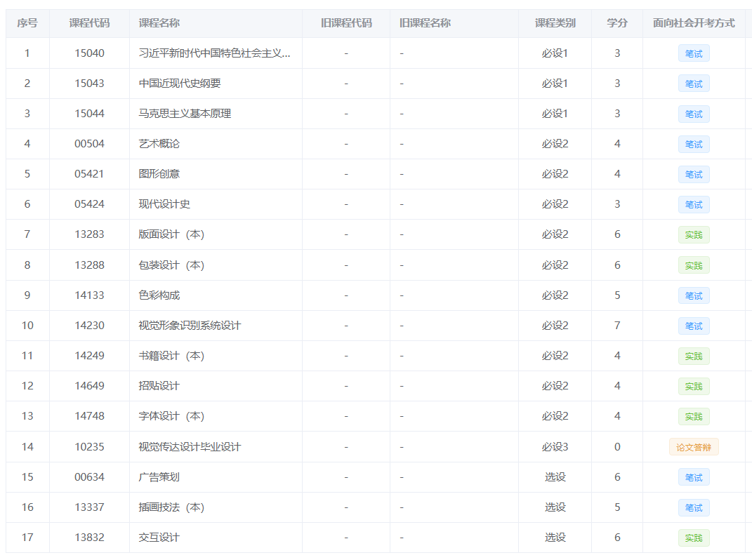
Task: Click the 实践 tag for 版面设计（本）
Action: tap(694, 235)
